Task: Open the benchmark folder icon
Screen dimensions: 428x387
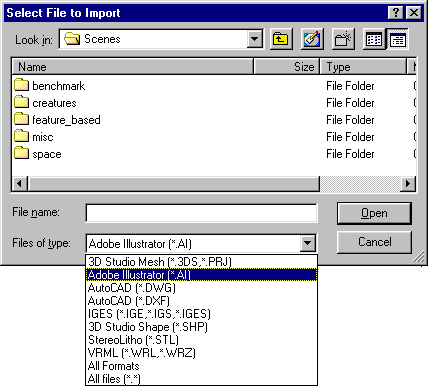Action: tap(22, 85)
